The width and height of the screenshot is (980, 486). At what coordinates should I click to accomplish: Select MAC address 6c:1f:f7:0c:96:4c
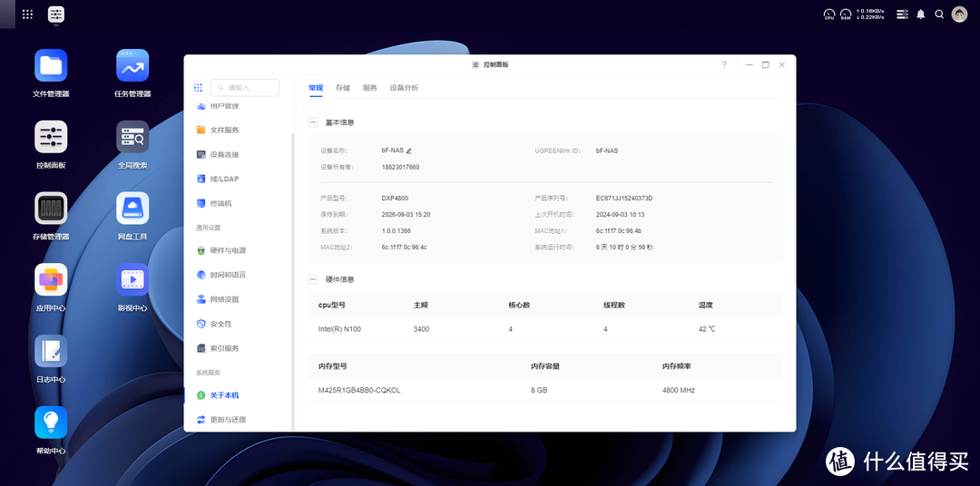coord(405,248)
